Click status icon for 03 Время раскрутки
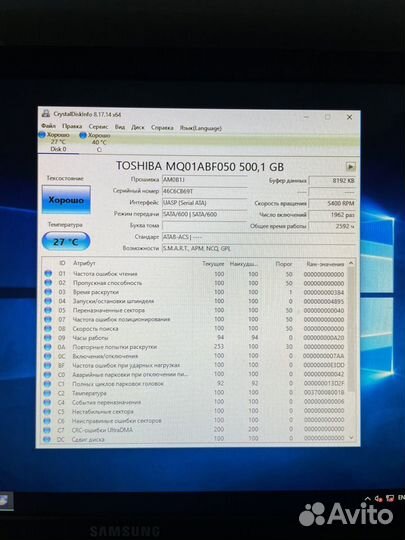This screenshot has height=540, width=405. coord(48,292)
